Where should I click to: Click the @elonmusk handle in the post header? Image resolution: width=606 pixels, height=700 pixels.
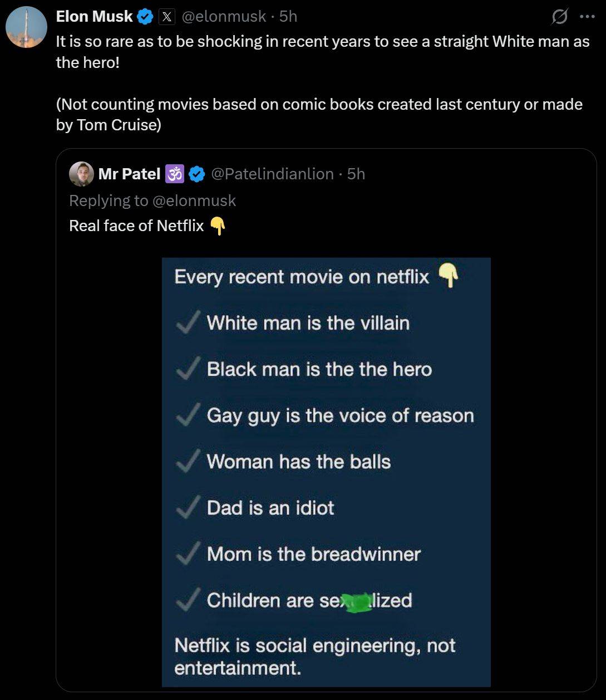tap(224, 17)
